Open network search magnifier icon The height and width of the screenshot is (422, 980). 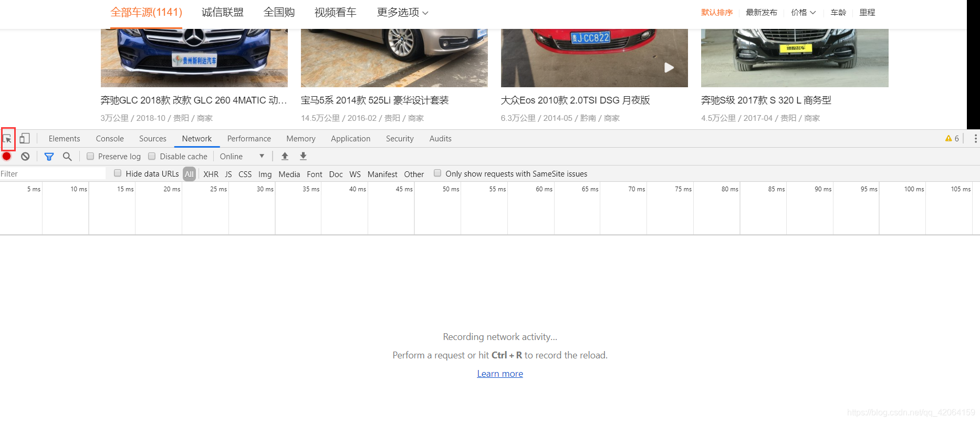click(67, 156)
